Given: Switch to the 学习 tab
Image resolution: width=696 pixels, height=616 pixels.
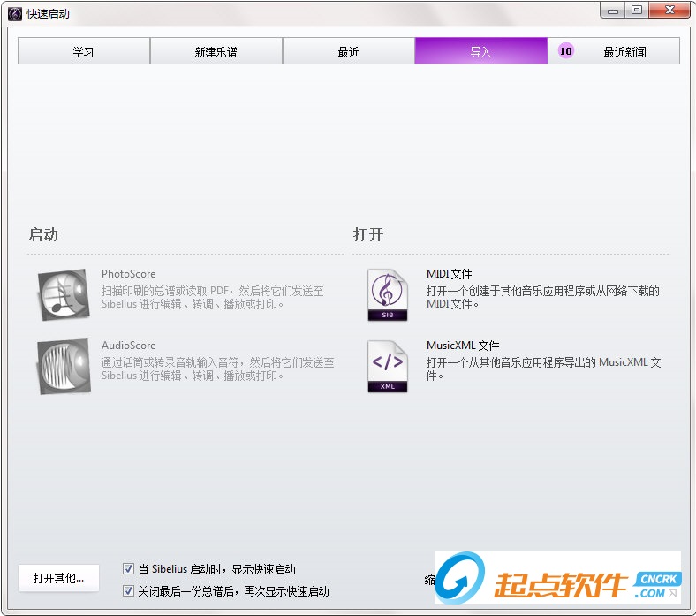Looking at the screenshot, I should pyautogui.click(x=83, y=51).
